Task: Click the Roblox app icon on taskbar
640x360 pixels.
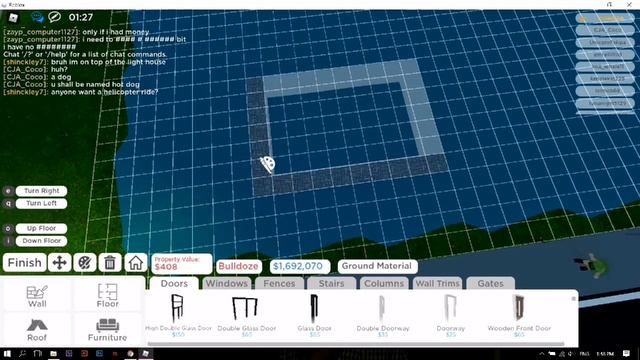Action: pos(145,353)
